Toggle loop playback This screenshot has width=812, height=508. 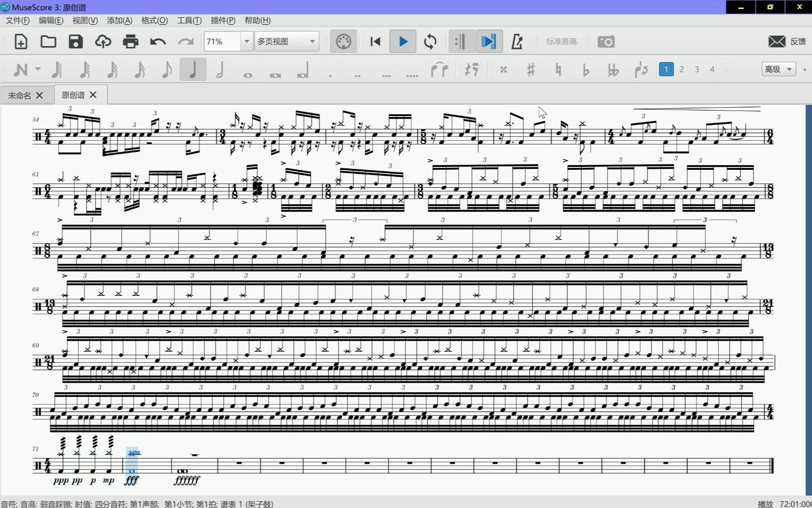pyautogui.click(x=430, y=42)
